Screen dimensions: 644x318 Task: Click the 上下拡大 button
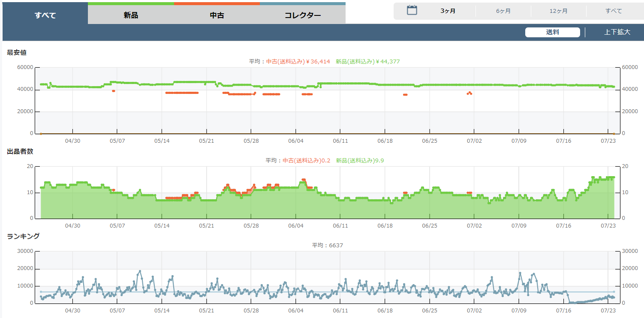coord(617,32)
